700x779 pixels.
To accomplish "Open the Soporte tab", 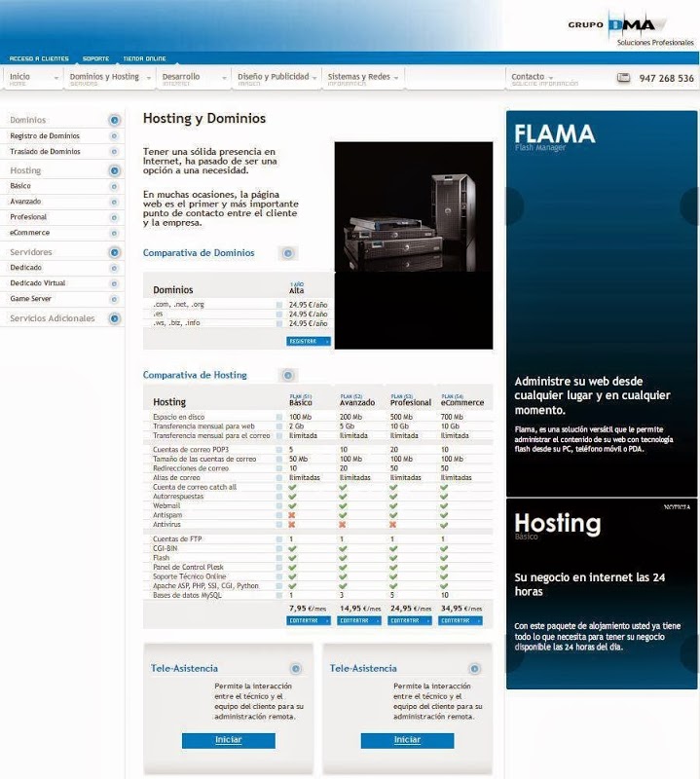I will (95, 58).
